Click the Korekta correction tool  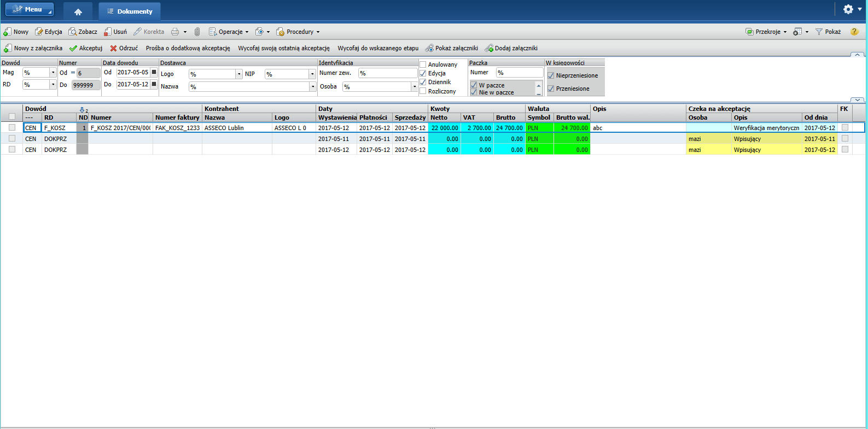click(x=149, y=32)
